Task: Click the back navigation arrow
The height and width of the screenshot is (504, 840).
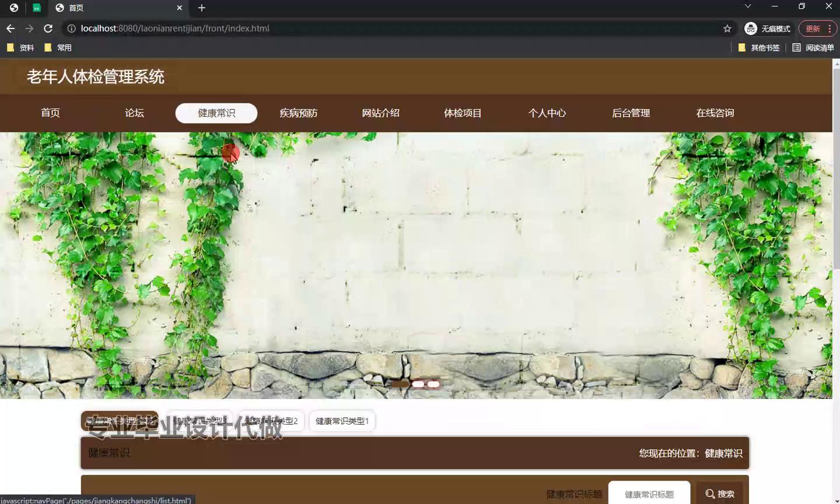Action: tap(10, 28)
